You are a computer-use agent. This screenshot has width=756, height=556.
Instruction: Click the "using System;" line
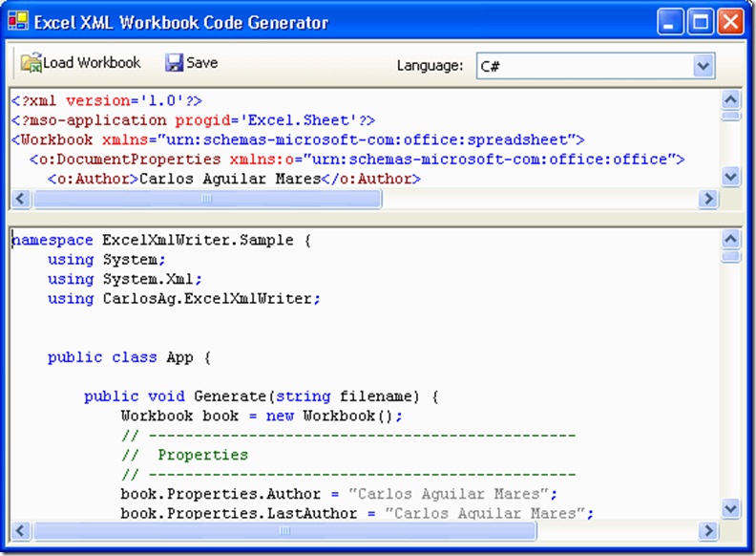pyautogui.click(x=107, y=260)
